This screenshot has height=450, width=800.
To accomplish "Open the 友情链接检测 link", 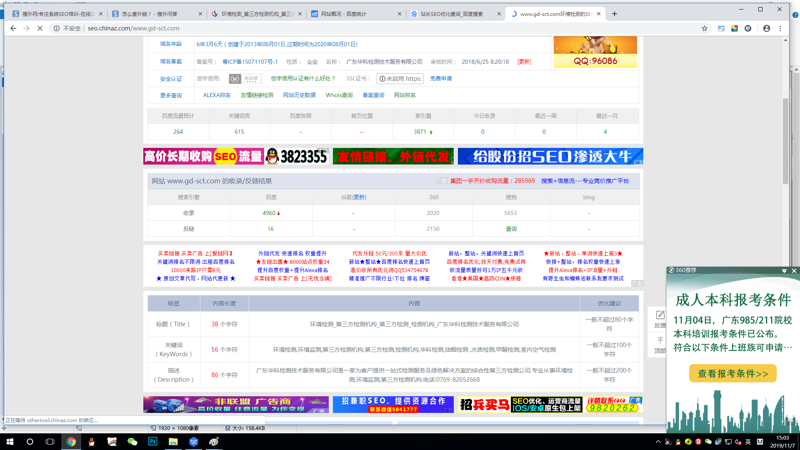I will tap(257, 96).
